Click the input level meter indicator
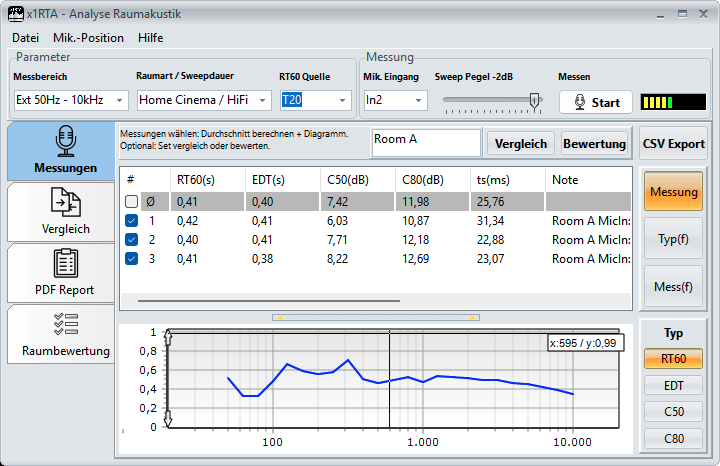Image resolution: width=720 pixels, height=466 pixels. coord(671,102)
